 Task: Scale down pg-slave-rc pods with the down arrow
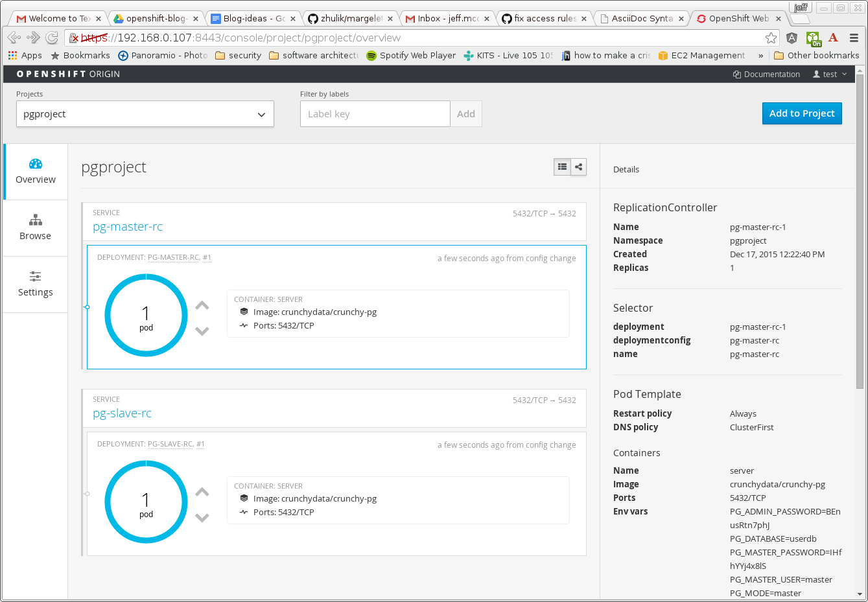(202, 517)
